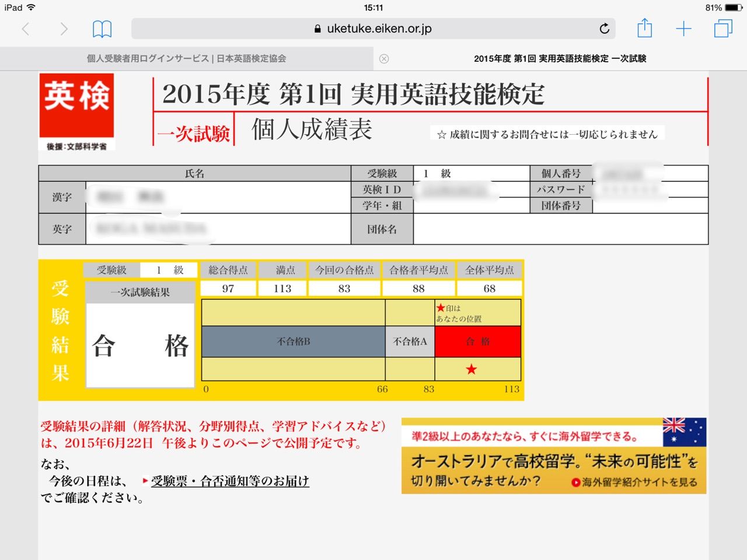Select the passing score value 83 in the score table
This screenshot has width=747, height=560.
[344, 289]
